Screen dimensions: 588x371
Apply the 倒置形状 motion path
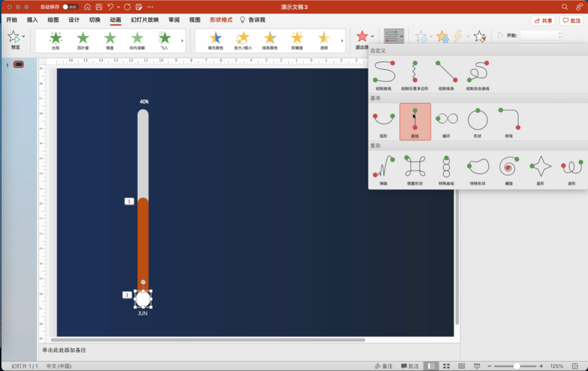click(415, 170)
